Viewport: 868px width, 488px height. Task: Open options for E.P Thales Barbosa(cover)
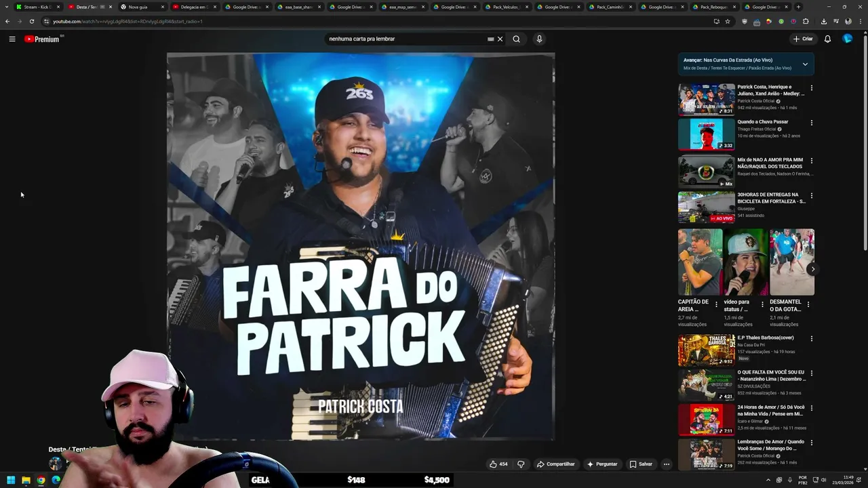pos(811,339)
